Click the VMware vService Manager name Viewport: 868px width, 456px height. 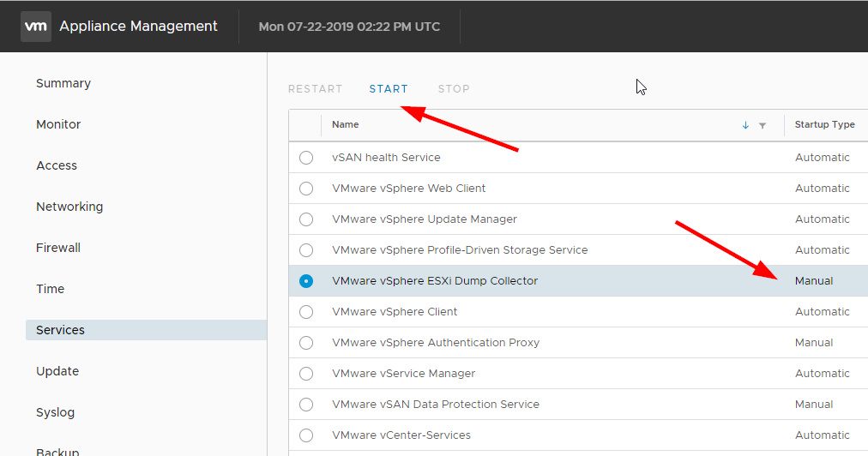[404, 374]
